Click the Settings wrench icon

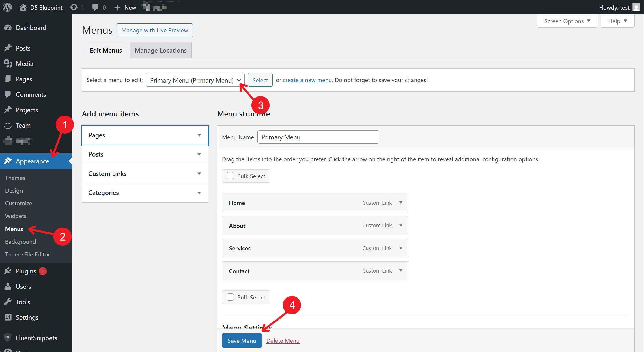pyautogui.click(x=8, y=317)
